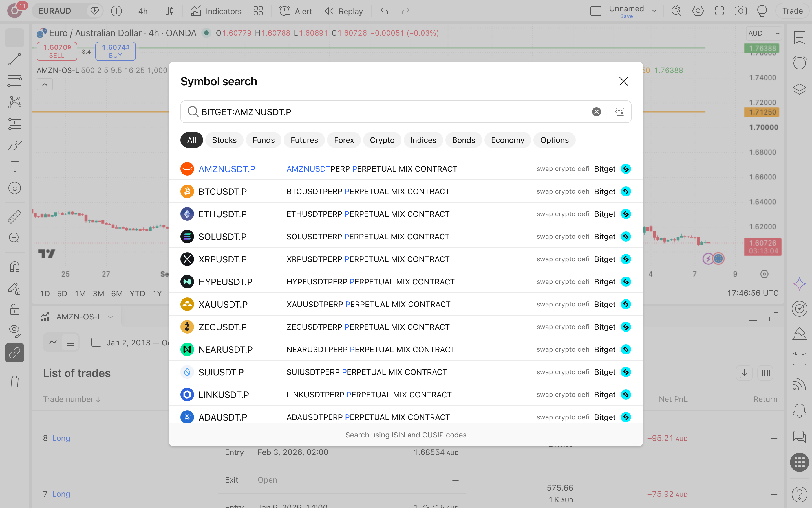
Task: Activate the zoom in tool
Action: click(14, 238)
